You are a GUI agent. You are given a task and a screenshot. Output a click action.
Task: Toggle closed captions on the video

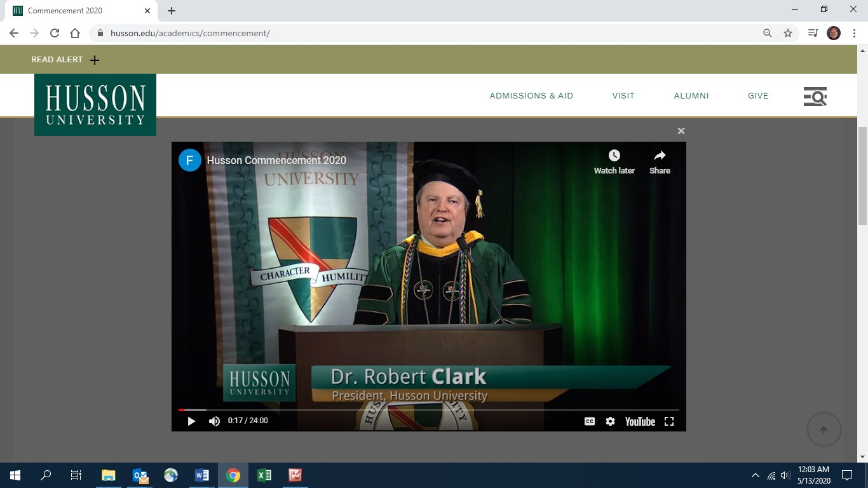[590, 421]
